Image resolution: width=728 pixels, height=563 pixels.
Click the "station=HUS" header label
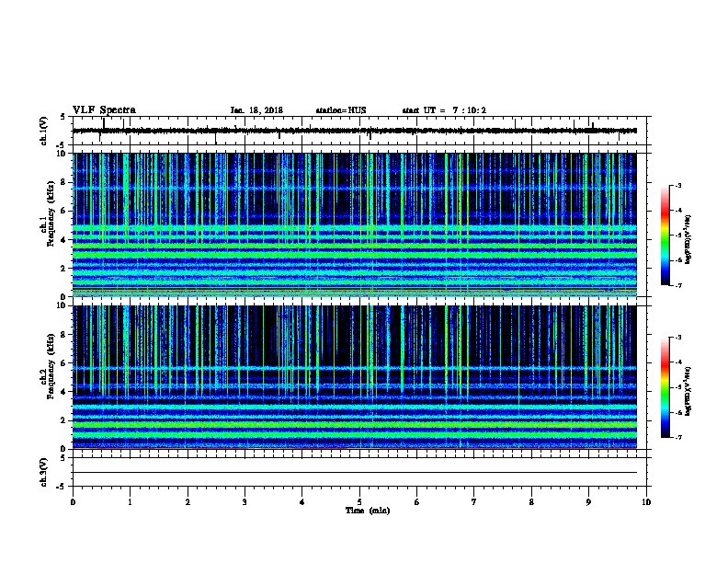point(341,110)
